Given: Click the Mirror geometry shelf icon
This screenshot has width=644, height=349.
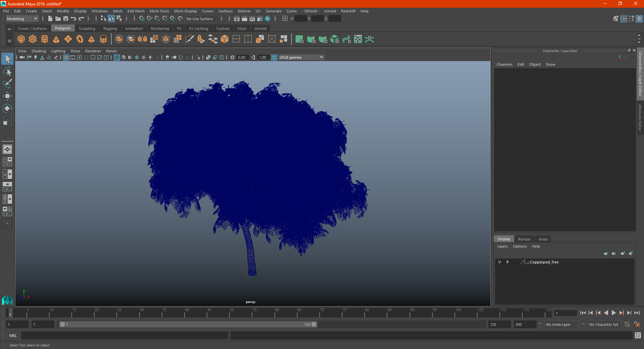Looking at the screenshot, I should point(143,39).
